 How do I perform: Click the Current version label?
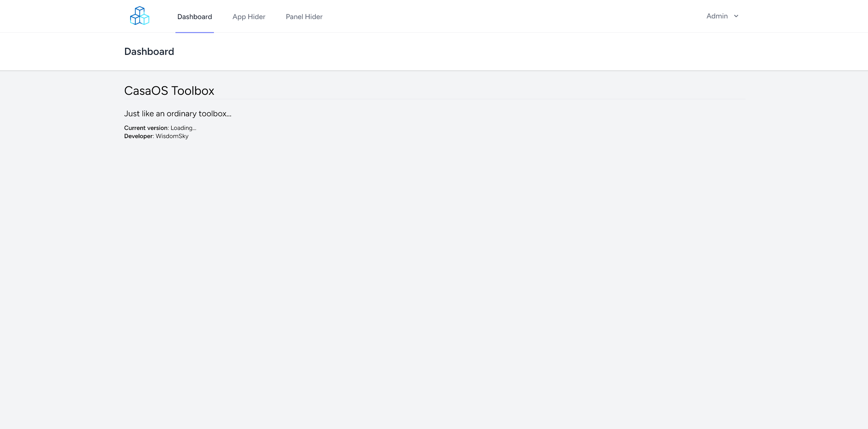[146, 128]
